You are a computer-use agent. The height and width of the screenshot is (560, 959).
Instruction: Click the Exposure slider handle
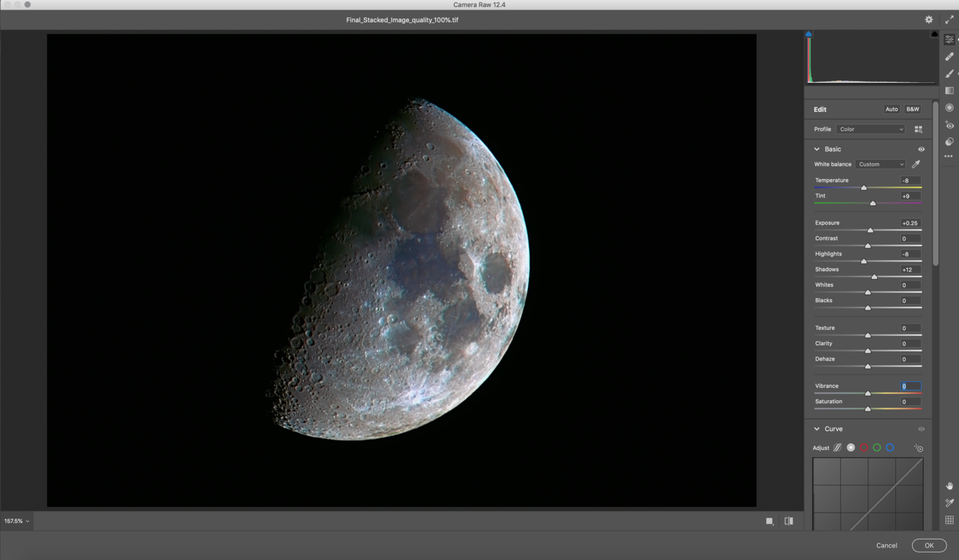pyautogui.click(x=870, y=230)
